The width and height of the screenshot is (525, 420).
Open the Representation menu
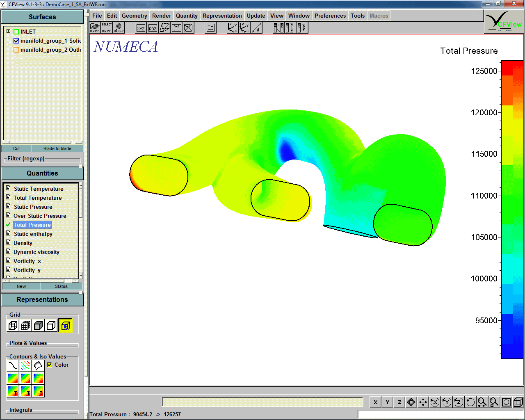tap(222, 15)
